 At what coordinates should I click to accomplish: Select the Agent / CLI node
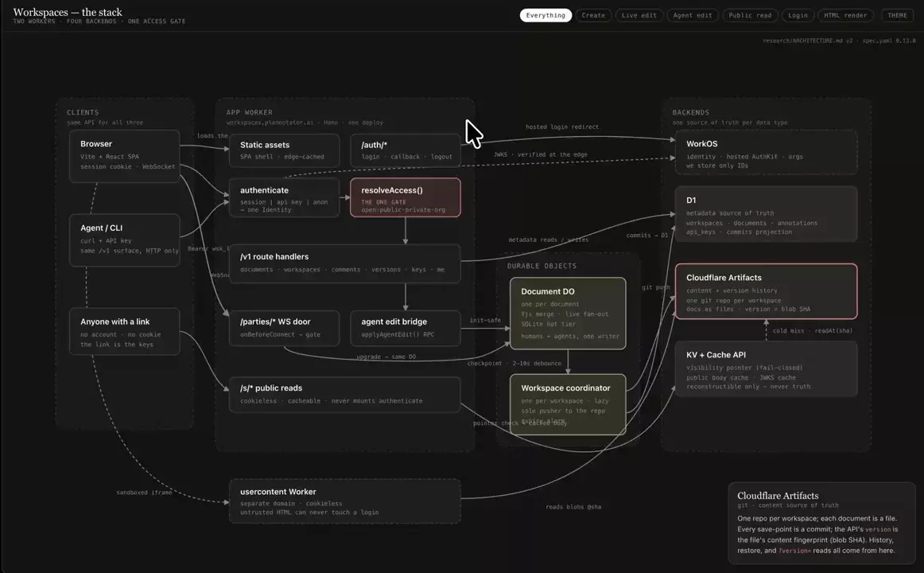click(x=124, y=240)
